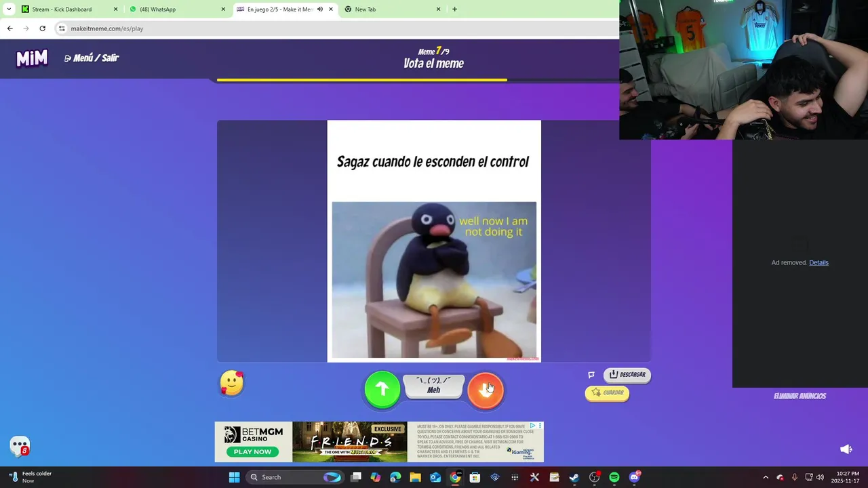Open ad removed Details link
This screenshot has width=868, height=488.
[818, 262]
